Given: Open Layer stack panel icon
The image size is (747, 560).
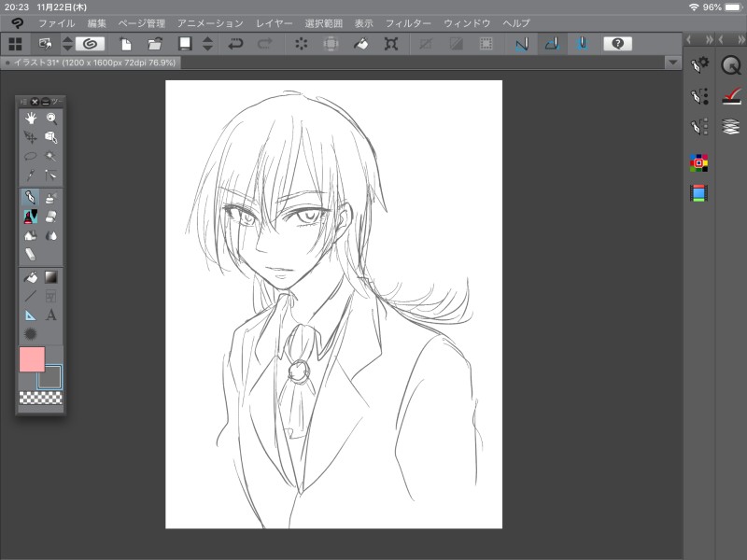Looking at the screenshot, I should click(x=731, y=127).
